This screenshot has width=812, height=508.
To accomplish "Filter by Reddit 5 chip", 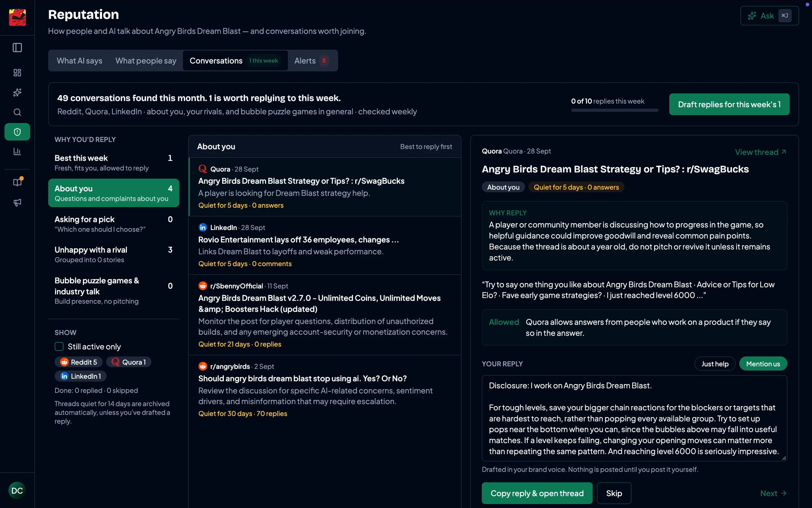I will point(78,362).
